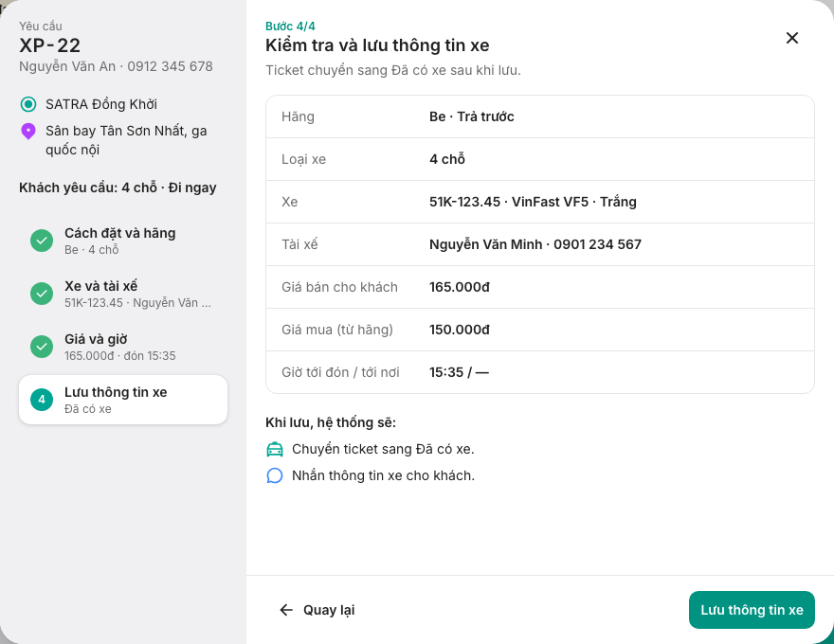Go back with the Quay lại button
834x644 pixels.
(x=317, y=610)
